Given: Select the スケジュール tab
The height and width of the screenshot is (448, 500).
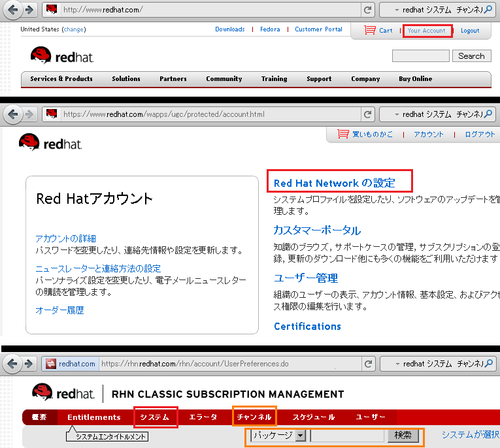Looking at the screenshot, I should [x=314, y=417].
